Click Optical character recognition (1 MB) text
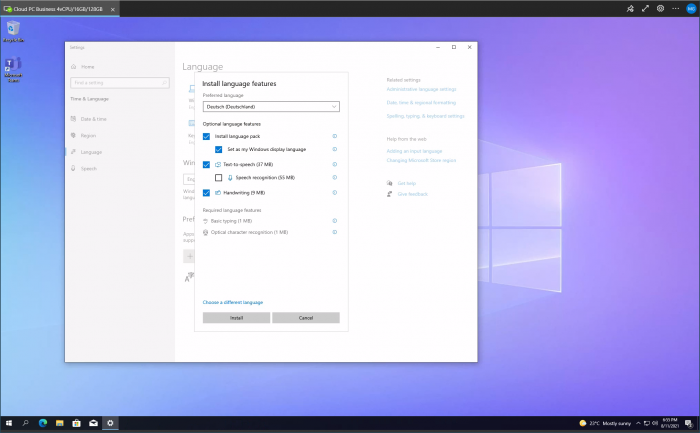This screenshot has height=433, width=700. [x=249, y=232]
